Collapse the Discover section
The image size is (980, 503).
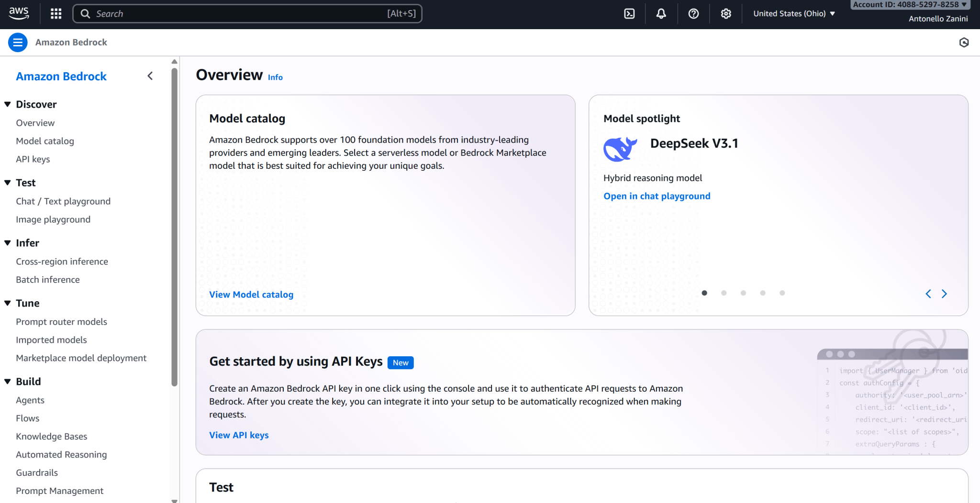7,104
